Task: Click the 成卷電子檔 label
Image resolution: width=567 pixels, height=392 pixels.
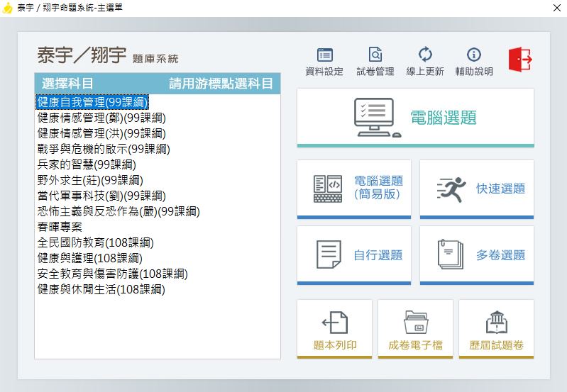Action: click(x=415, y=345)
